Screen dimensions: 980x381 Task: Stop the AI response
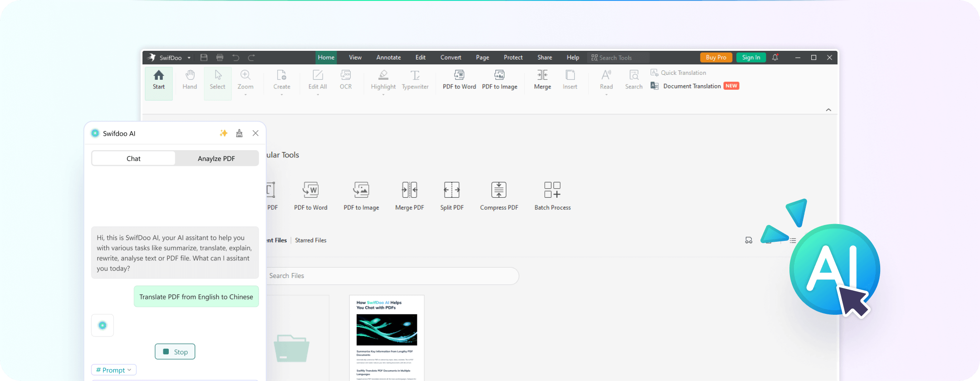[x=175, y=352]
